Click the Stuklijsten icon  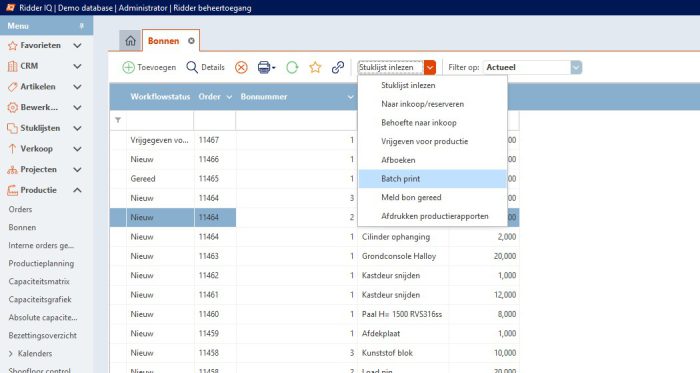click(x=12, y=128)
